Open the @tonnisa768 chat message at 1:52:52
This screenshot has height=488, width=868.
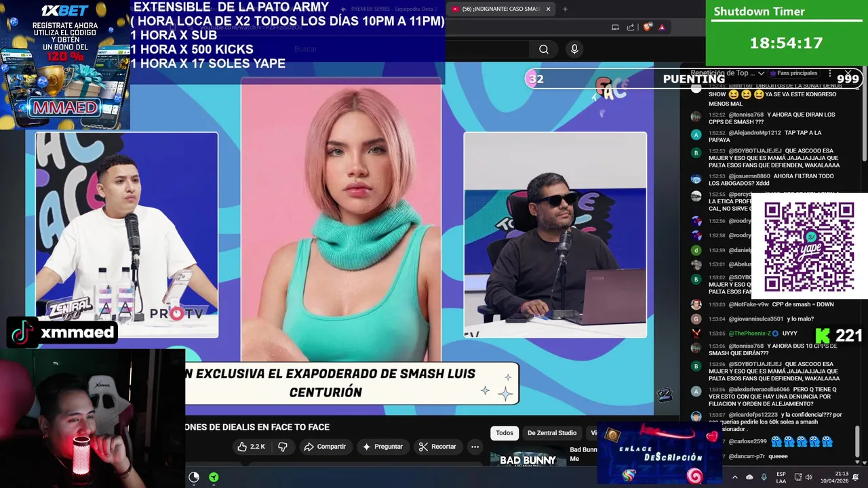[773, 119]
